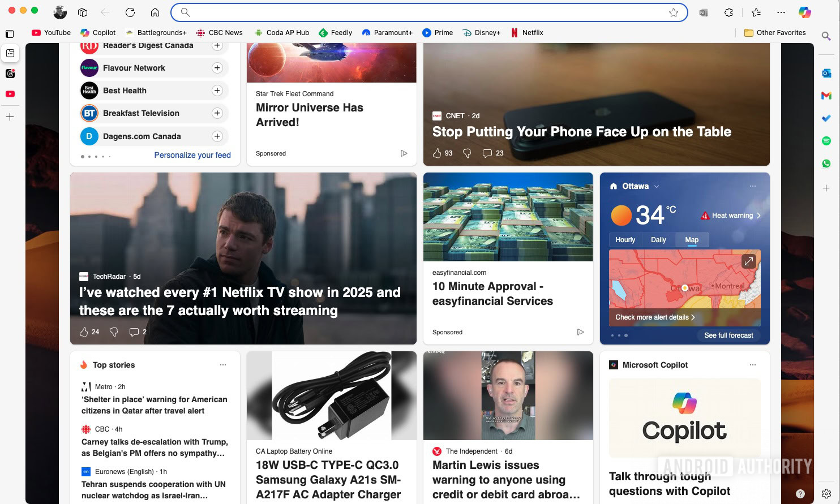The image size is (840, 504).
Task: Open WhatsApp in the right sidebar
Action: [826, 163]
